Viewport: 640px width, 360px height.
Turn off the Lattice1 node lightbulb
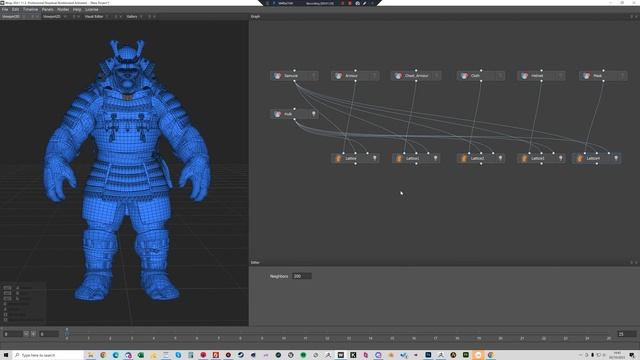(x=436, y=158)
